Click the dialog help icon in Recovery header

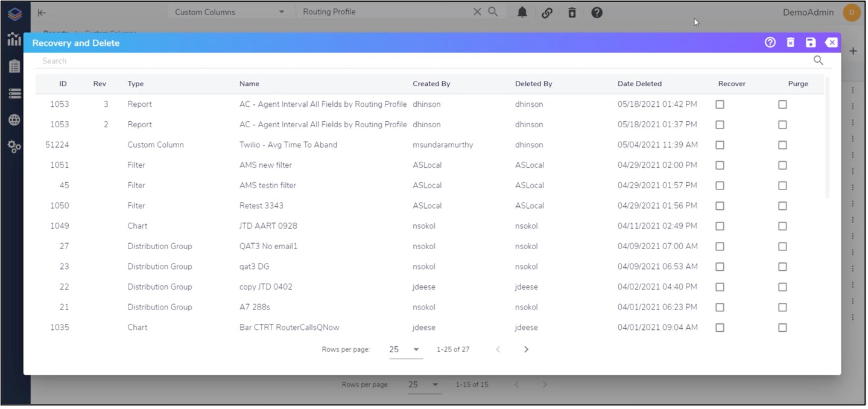point(770,43)
